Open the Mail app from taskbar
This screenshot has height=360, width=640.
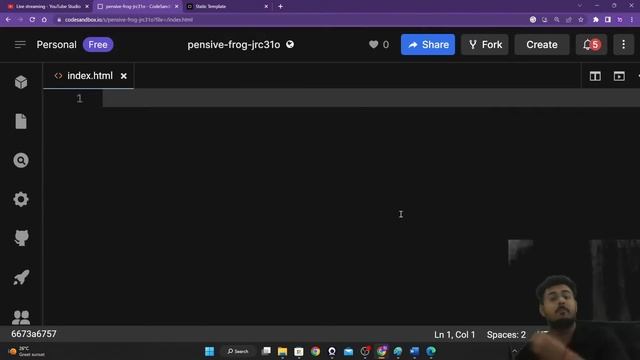coord(348,351)
